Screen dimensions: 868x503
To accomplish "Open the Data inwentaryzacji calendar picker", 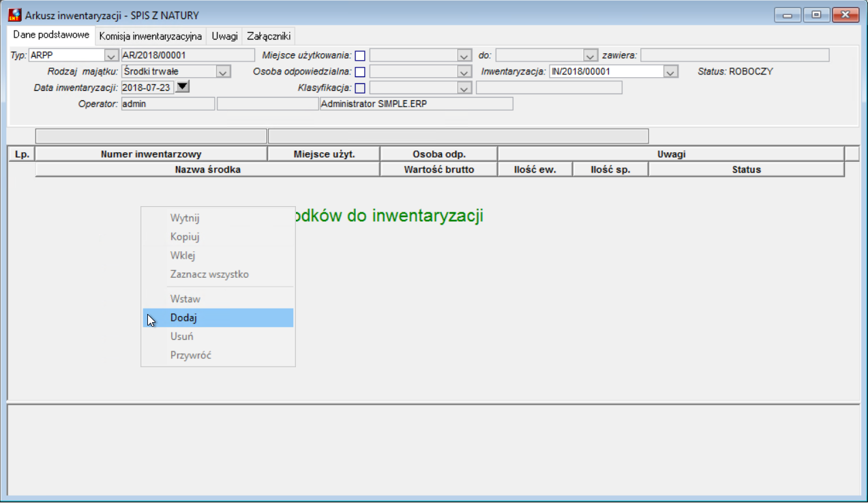I will pos(183,87).
